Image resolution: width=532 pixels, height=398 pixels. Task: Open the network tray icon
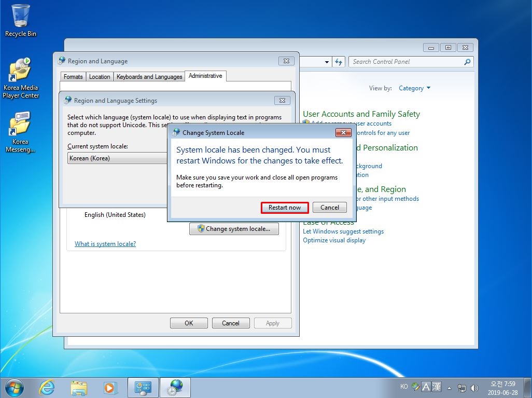click(462, 388)
